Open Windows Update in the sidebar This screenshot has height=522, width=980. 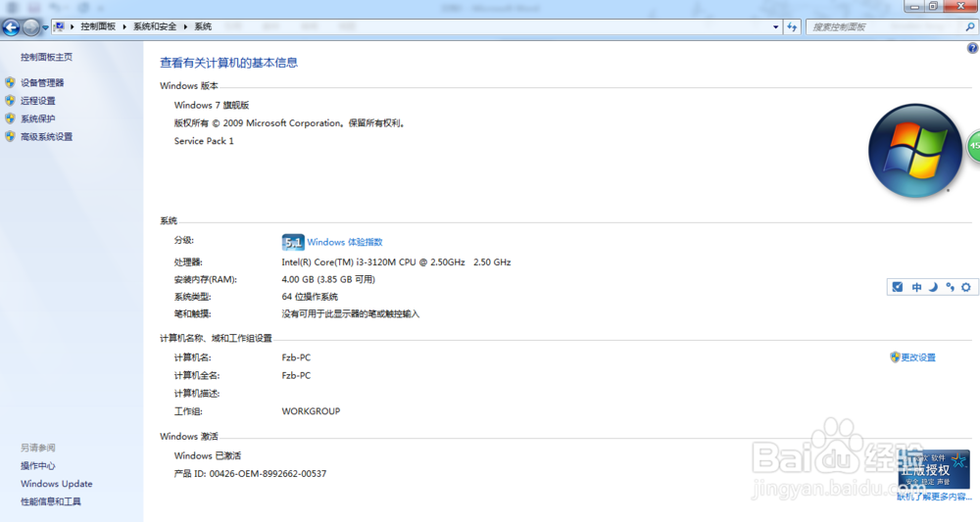(56, 484)
